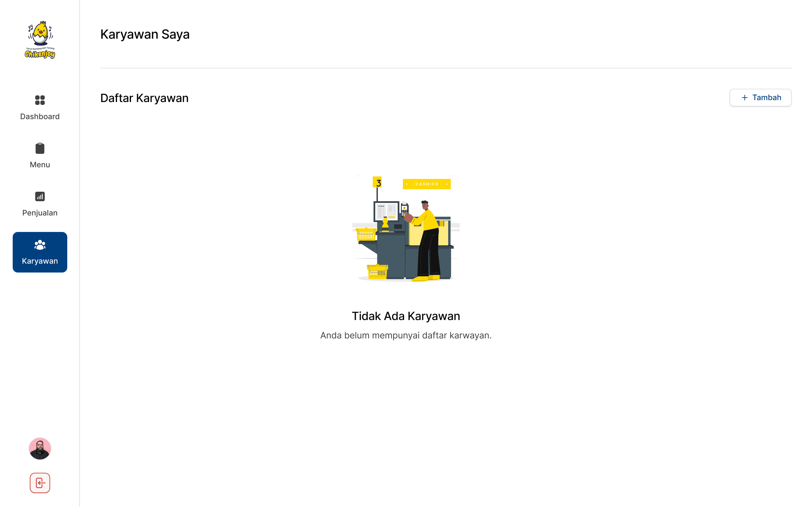Open the user profile avatar
This screenshot has height=507, width=812.
click(x=40, y=448)
